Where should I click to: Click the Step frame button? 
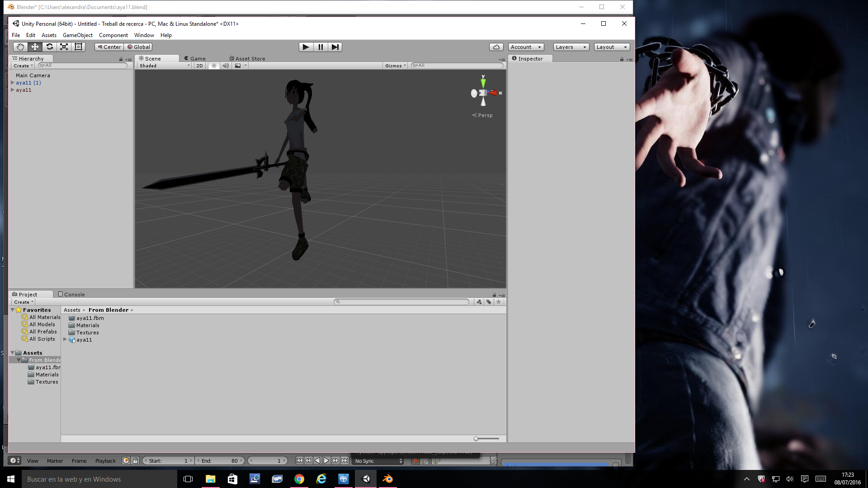335,47
